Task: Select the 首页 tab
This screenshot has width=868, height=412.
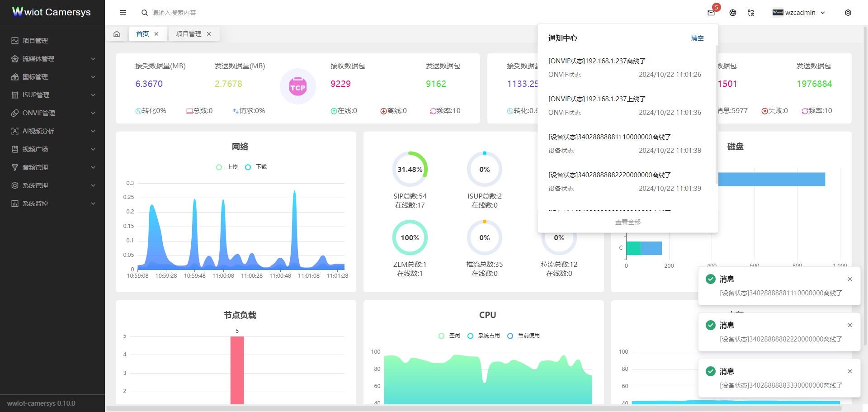Action: [142, 33]
